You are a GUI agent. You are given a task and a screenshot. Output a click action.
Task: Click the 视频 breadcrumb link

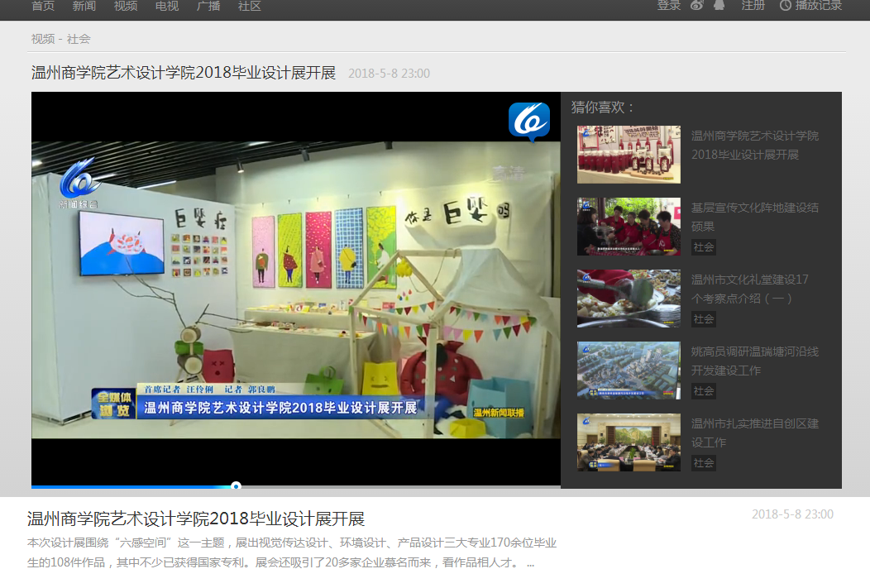pyautogui.click(x=43, y=39)
